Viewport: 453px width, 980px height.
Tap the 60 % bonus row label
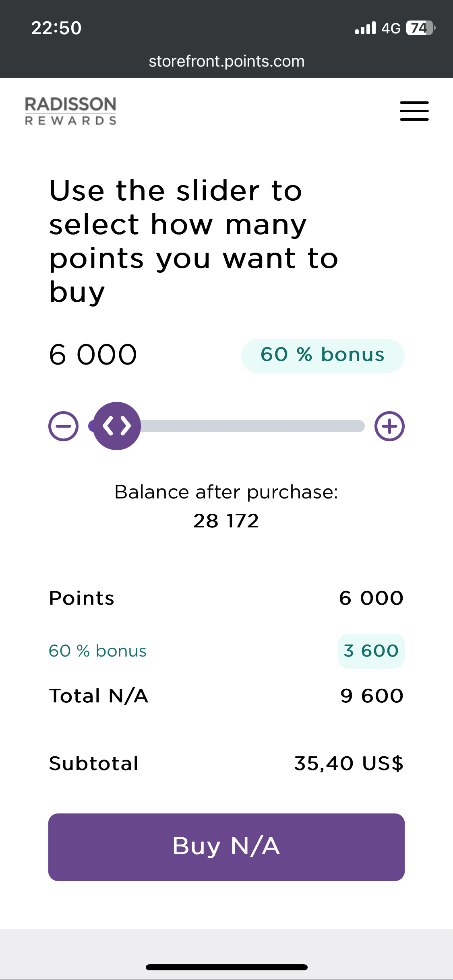click(98, 651)
